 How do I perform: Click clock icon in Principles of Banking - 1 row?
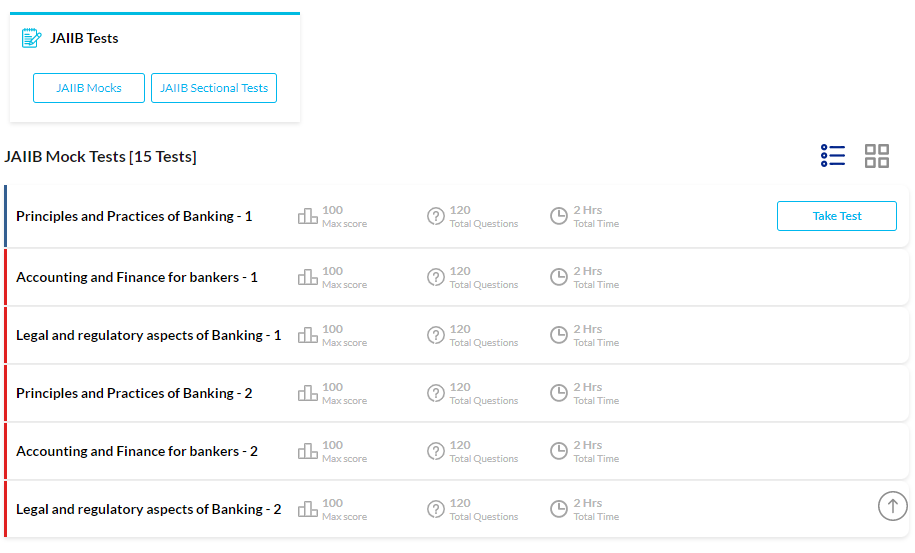click(x=559, y=216)
